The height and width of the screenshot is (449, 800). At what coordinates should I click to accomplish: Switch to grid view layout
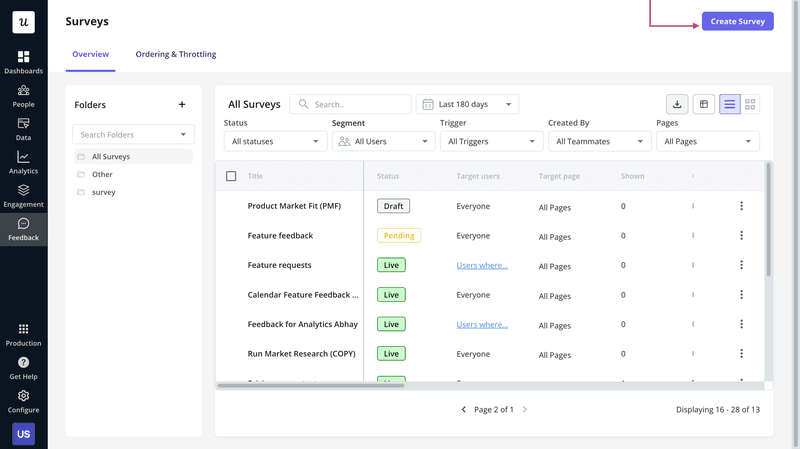tap(751, 104)
